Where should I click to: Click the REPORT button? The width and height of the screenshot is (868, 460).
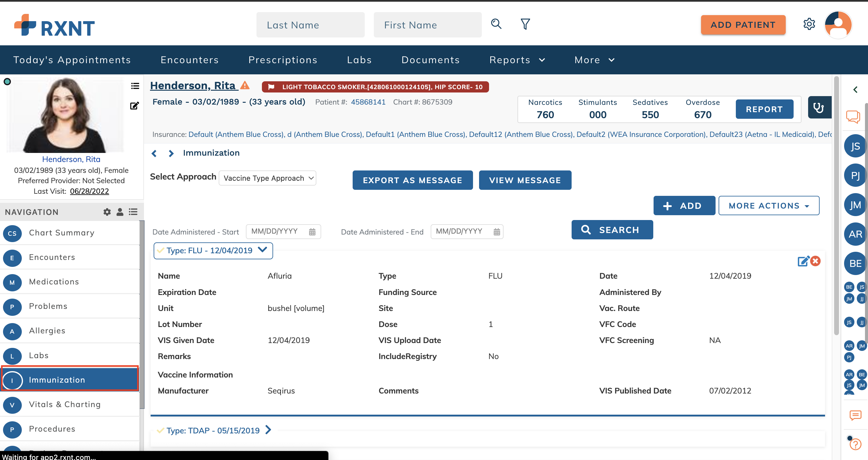(764, 109)
